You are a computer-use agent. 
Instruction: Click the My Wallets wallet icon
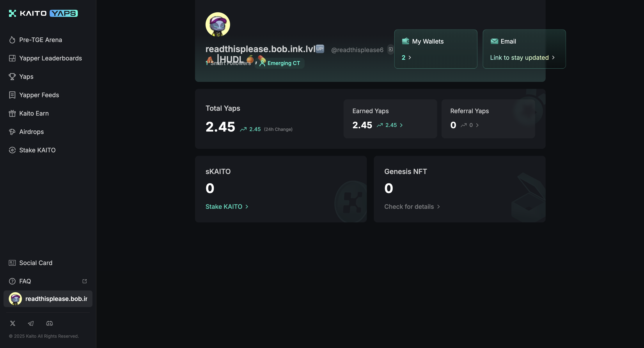tap(406, 41)
